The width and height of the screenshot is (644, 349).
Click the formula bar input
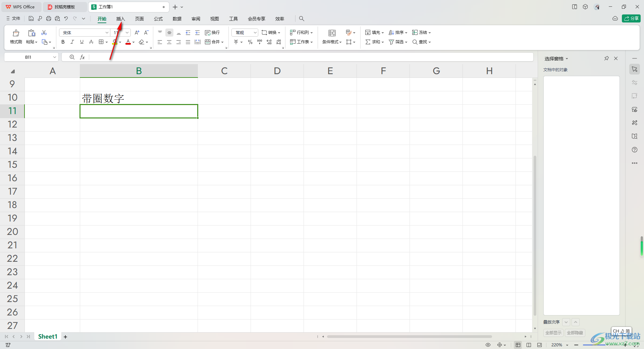click(x=311, y=57)
